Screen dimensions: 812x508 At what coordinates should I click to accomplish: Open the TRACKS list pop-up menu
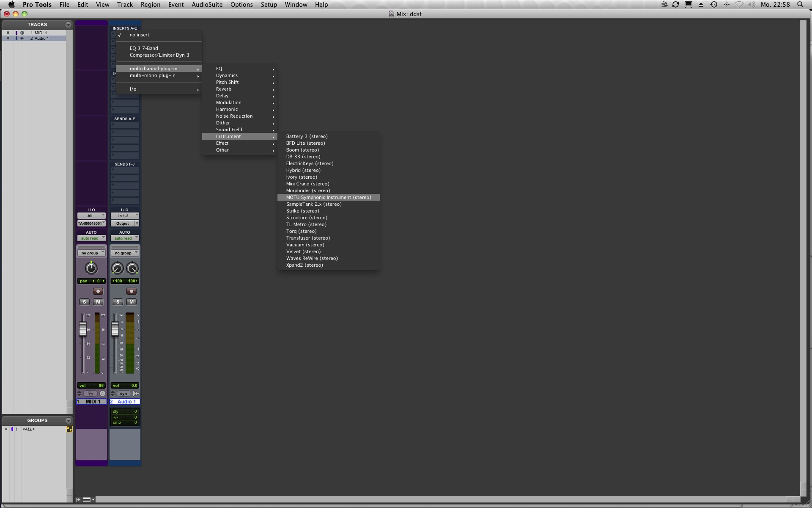(68, 25)
